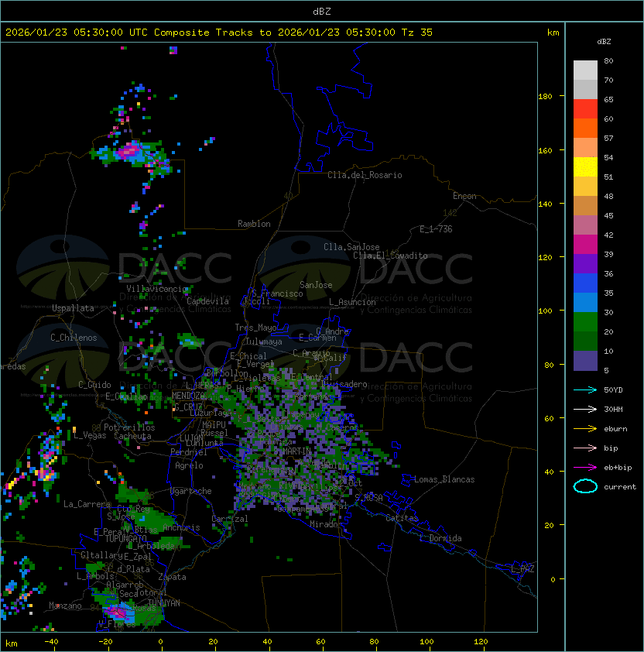The width and height of the screenshot is (644, 652).
Task: Click the Encon place label
Action: tap(464, 196)
